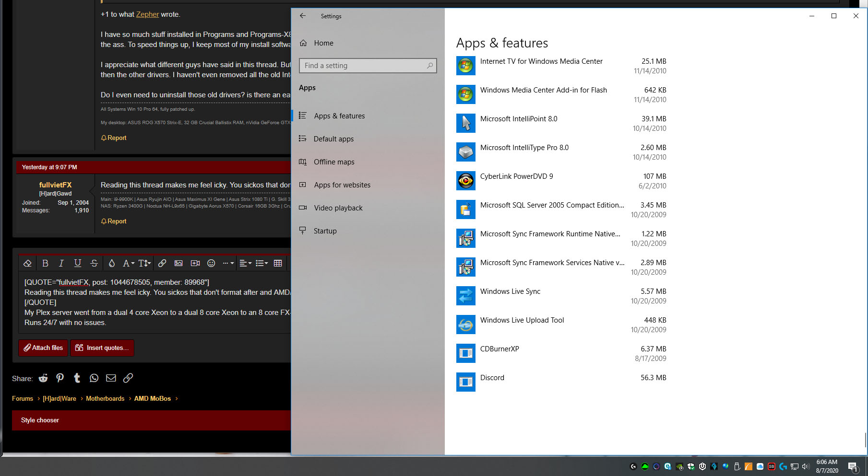Toggle bold formatting in the reply editor
This screenshot has width=868, height=476.
tap(45, 263)
